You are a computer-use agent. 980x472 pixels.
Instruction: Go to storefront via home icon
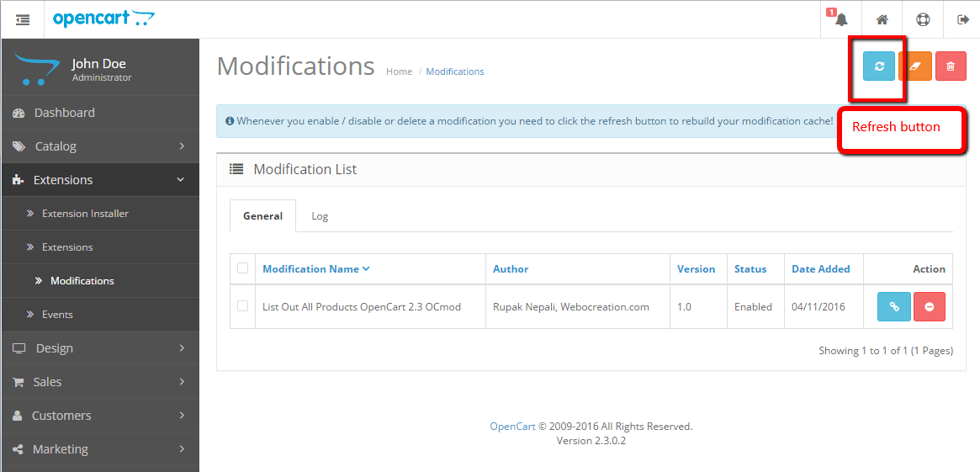(882, 19)
